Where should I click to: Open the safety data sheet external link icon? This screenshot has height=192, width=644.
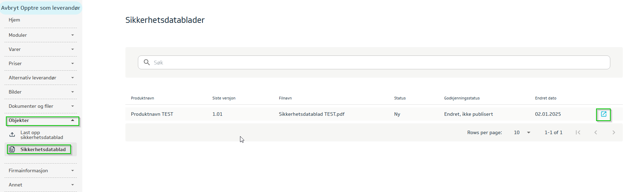(x=603, y=114)
